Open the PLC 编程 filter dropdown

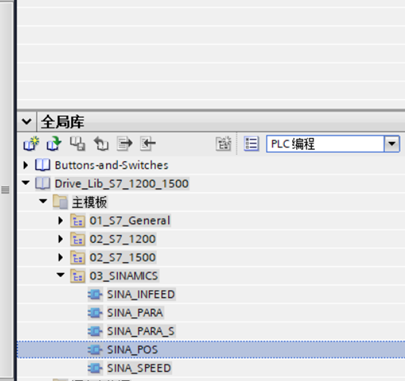coord(392,144)
